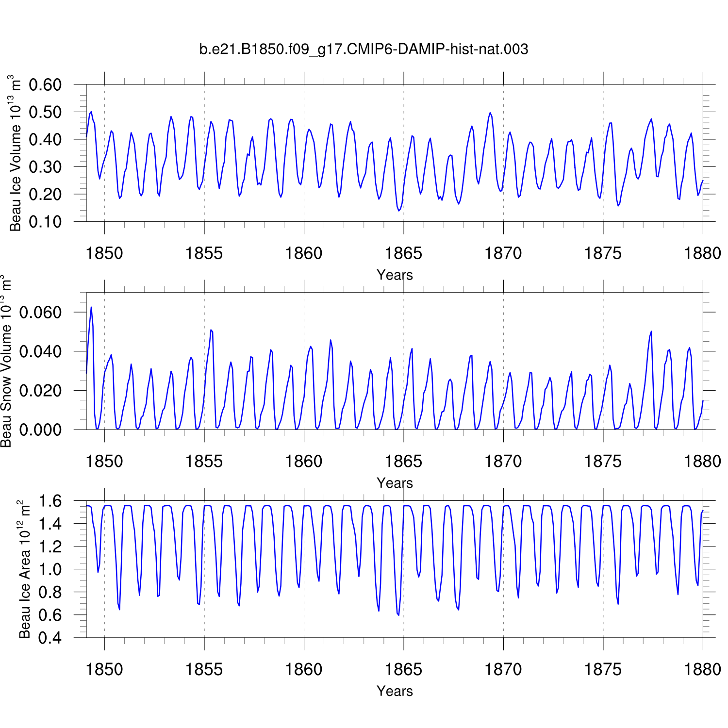This screenshot has width=728, height=728.
Task: Click the 1865 tick label under ice volume chart
Action: click(403, 253)
